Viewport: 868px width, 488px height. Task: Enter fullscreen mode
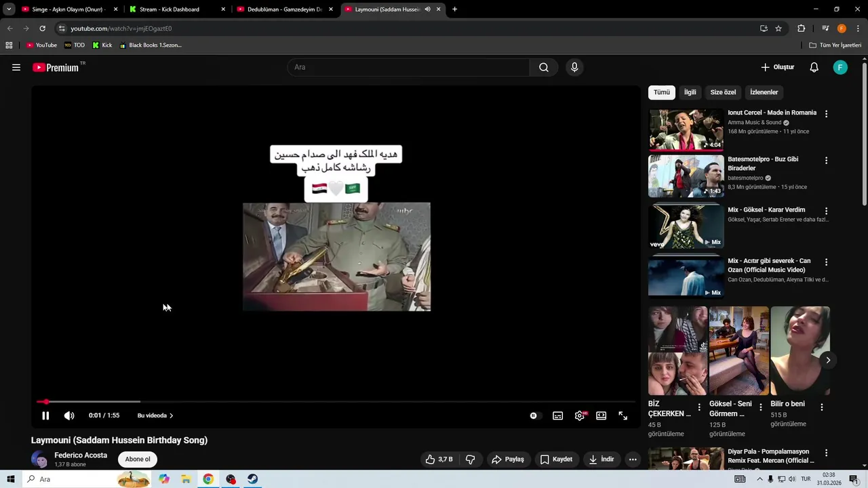click(623, 415)
